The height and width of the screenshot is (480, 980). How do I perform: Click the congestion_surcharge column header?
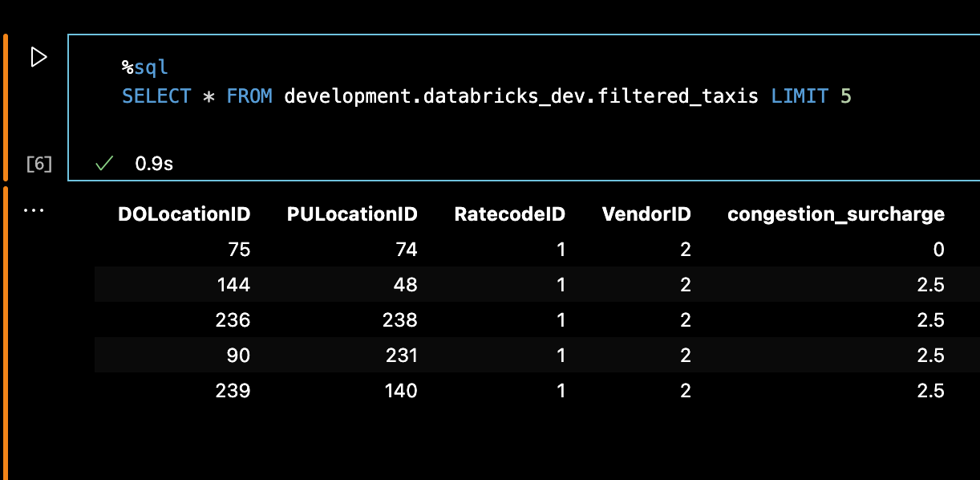click(836, 214)
